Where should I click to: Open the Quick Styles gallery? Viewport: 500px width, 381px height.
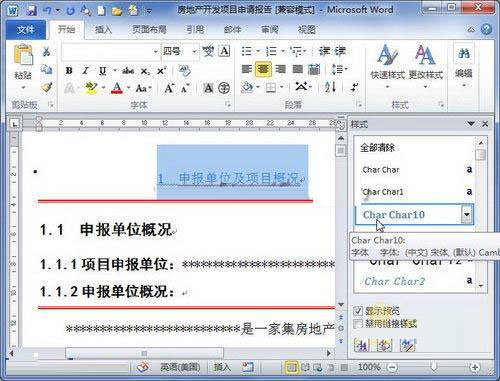pyautogui.click(x=387, y=67)
